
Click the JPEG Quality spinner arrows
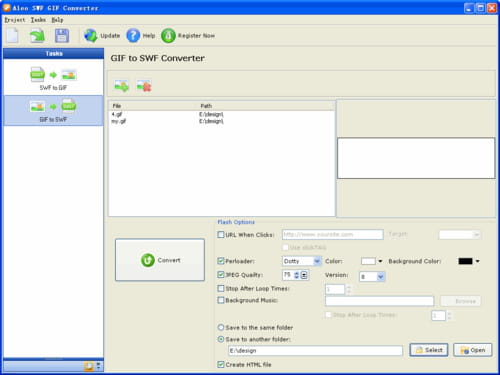pos(296,275)
